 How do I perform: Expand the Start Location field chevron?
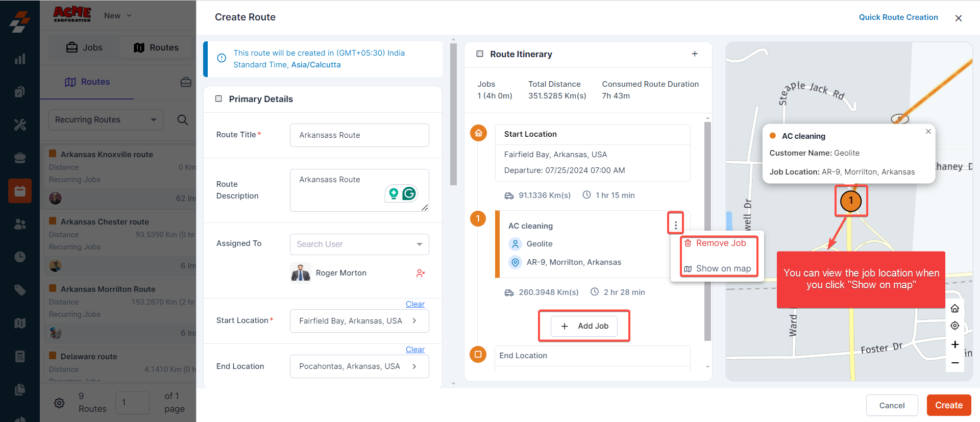(x=414, y=321)
